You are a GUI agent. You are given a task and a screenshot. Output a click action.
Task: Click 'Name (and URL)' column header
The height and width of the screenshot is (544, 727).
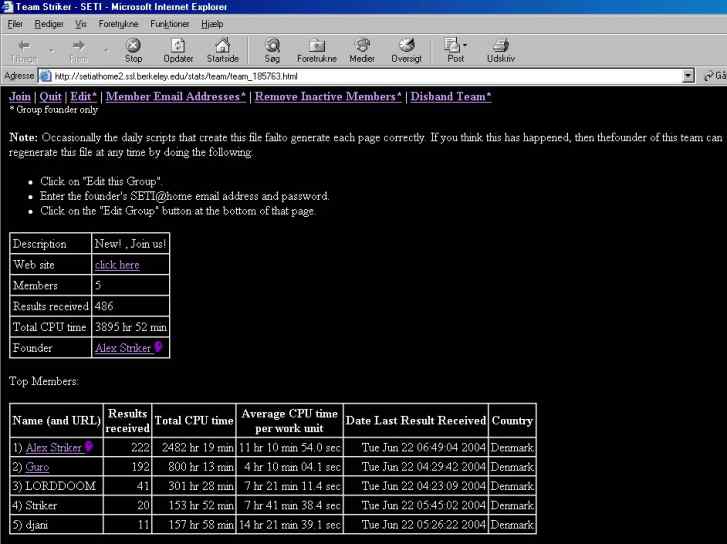click(57, 421)
